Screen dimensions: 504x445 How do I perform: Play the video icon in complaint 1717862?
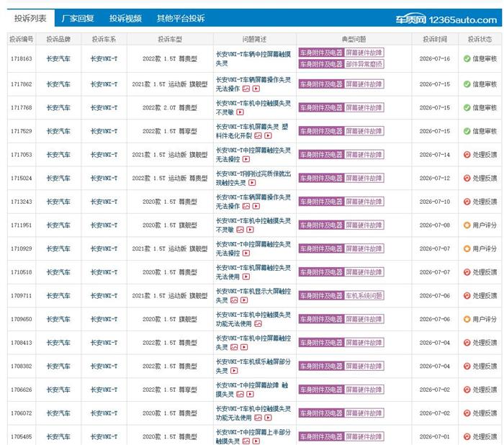(256, 89)
